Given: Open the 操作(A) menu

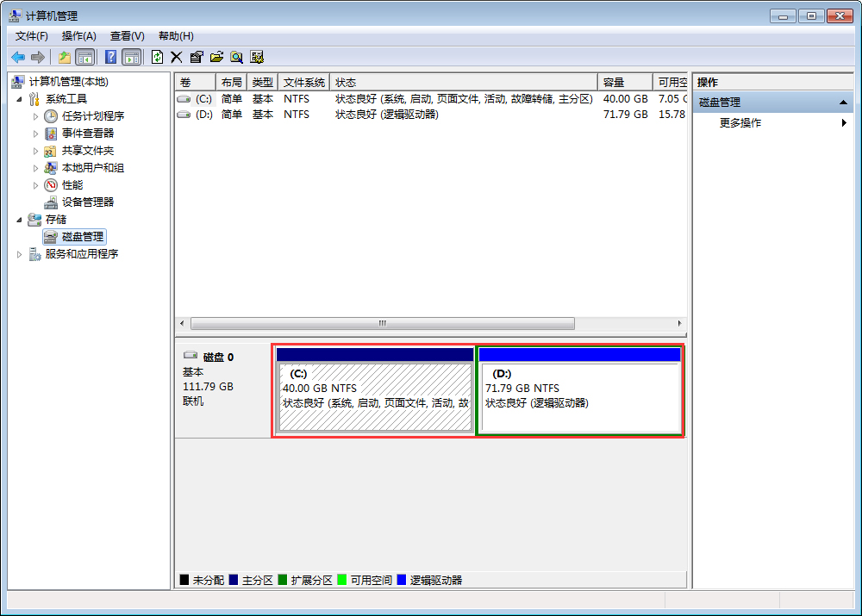Looking at the screenshot, I should pyautogui.click(x=78, y=36).
